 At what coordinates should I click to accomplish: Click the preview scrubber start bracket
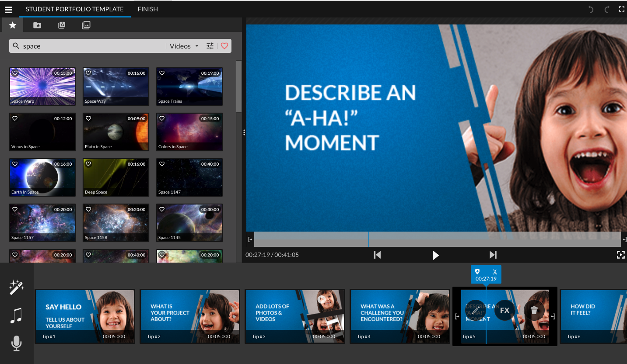coord(250,239)
